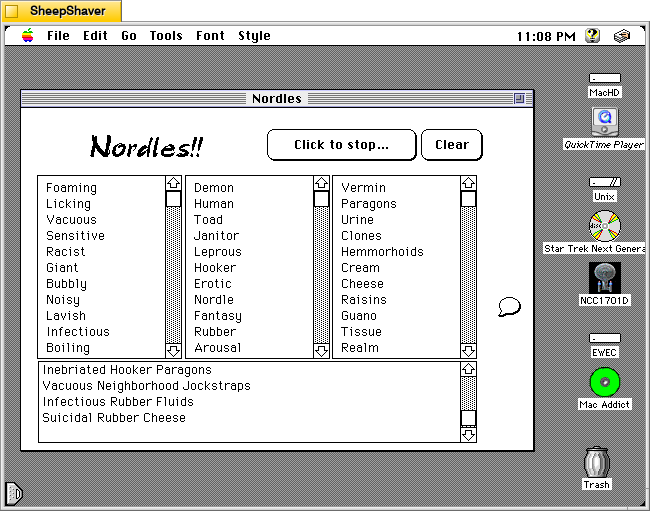This screenshot has width=650, height=511.
Task: Select 'Boiling' in the first list
Action: [68, 348]
